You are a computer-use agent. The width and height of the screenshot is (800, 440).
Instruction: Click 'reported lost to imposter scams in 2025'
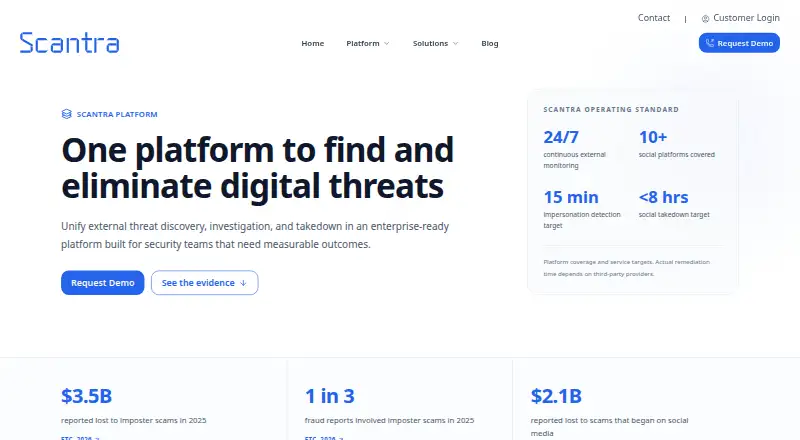tap(134, 421)
